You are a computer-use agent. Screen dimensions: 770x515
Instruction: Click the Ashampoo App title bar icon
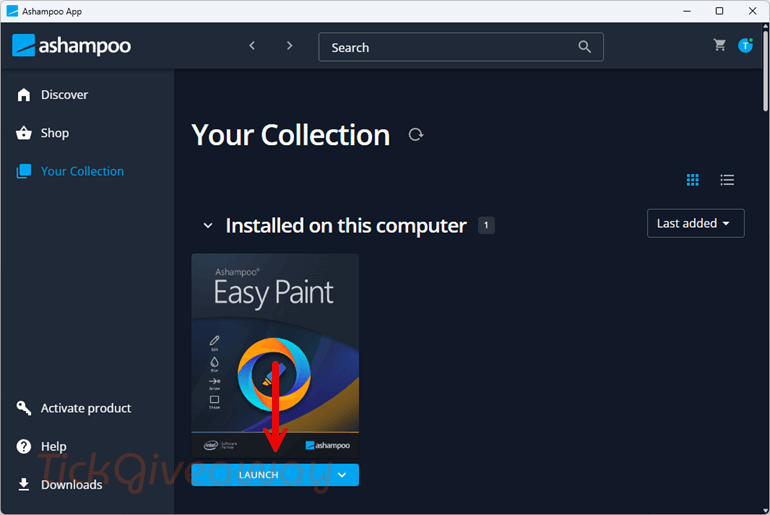click(12, 11)
